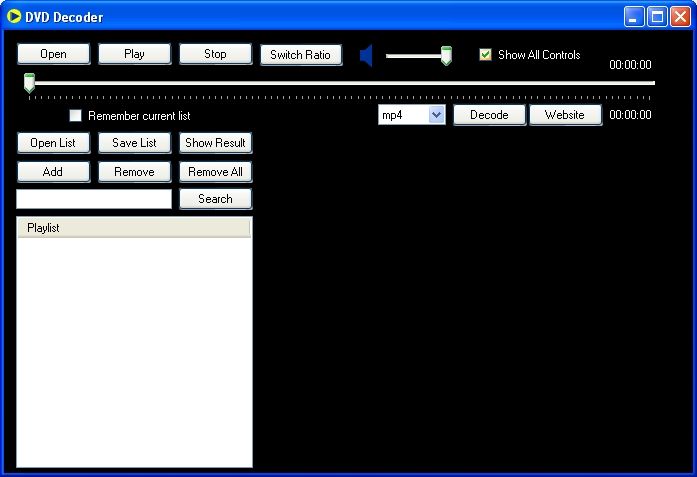The image size is (697, 477).
Task: Click the Show Result button
Action: [216, 143]
